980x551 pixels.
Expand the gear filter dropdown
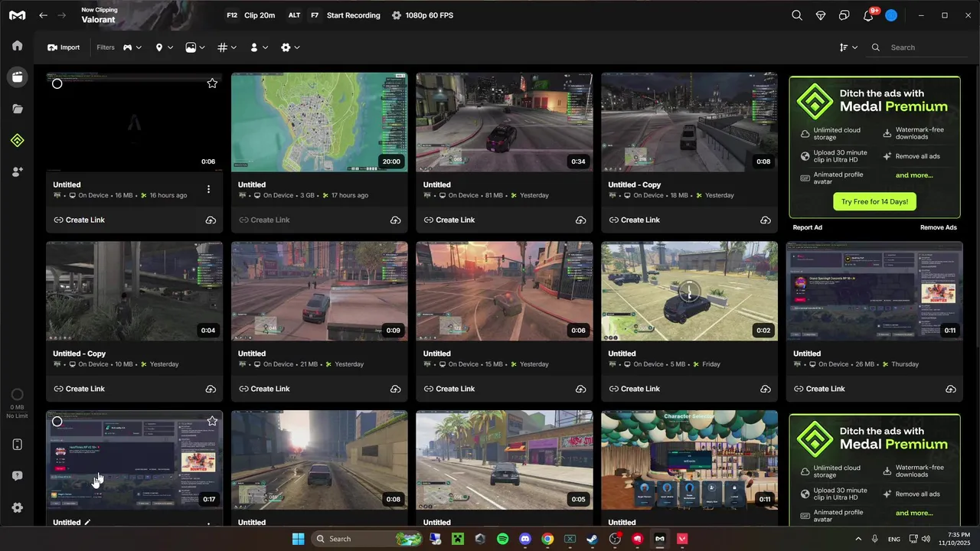(290, 47)
